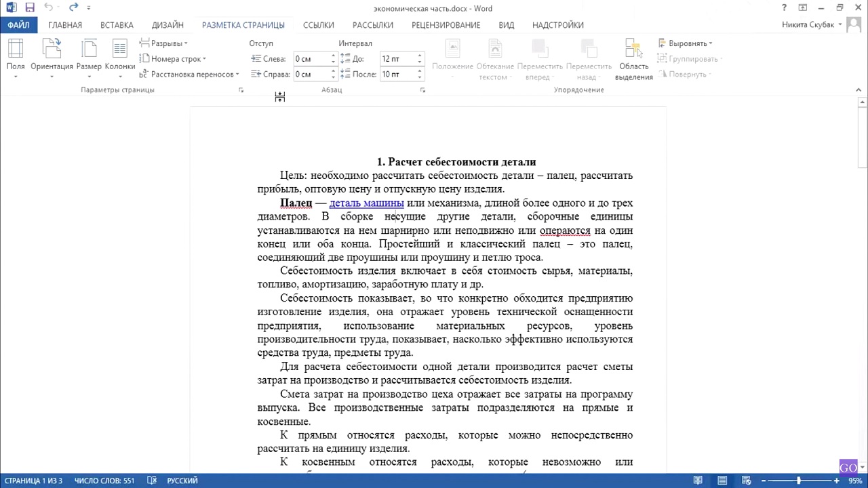Open the ВСТАВКА ribbon tab

(117, 25)
